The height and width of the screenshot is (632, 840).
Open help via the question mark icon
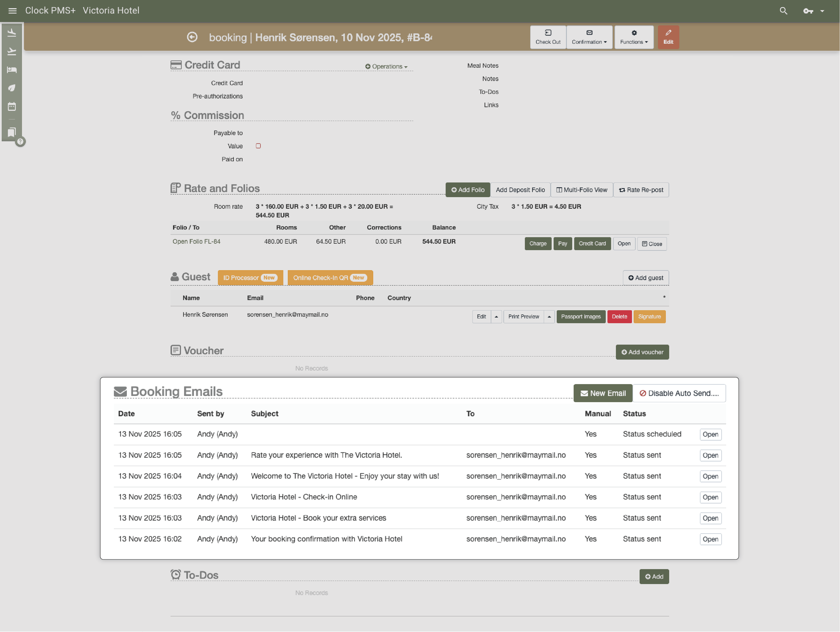click(21, 142)
